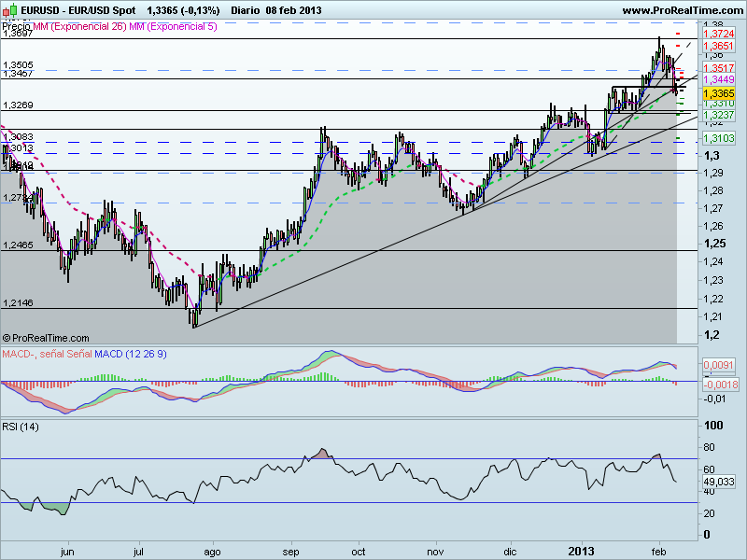Click the 1,3083 horizontal level label
747x560 pixels.
(18, 137)
